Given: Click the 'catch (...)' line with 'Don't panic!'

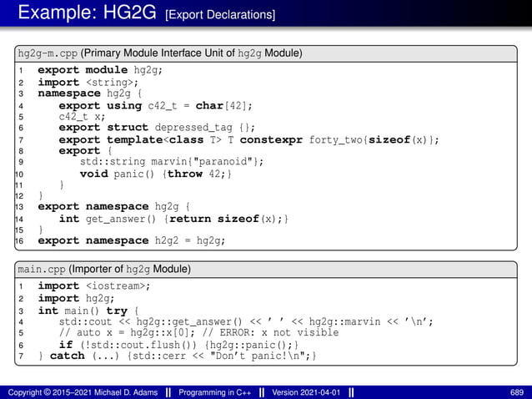Looking at the screenshot, I should click(177, 356).
